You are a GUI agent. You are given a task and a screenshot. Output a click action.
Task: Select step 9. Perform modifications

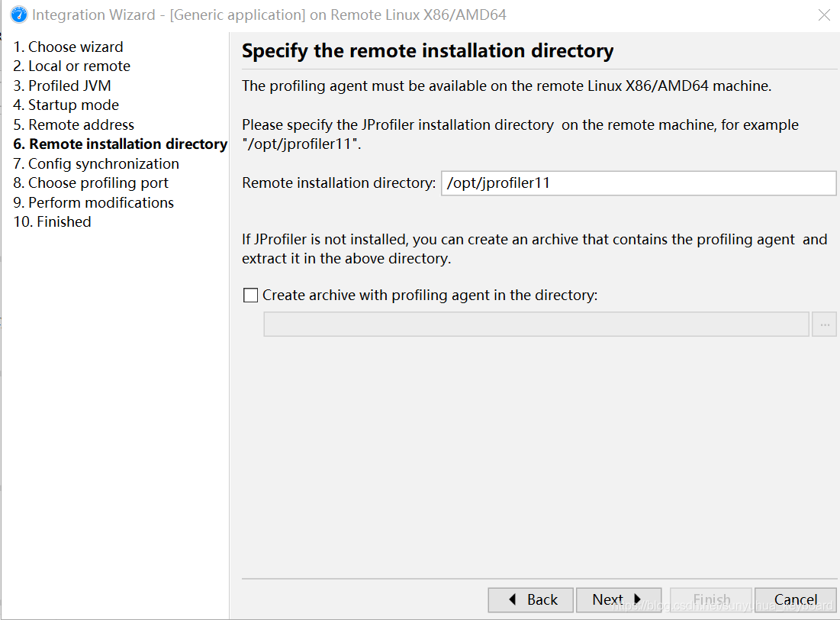[x=93, y=203]
